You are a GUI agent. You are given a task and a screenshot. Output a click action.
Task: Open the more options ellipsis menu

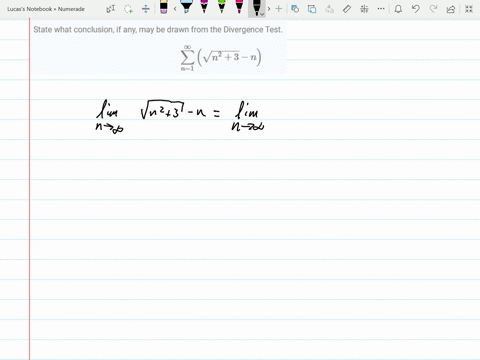click(x=381, y=9)
